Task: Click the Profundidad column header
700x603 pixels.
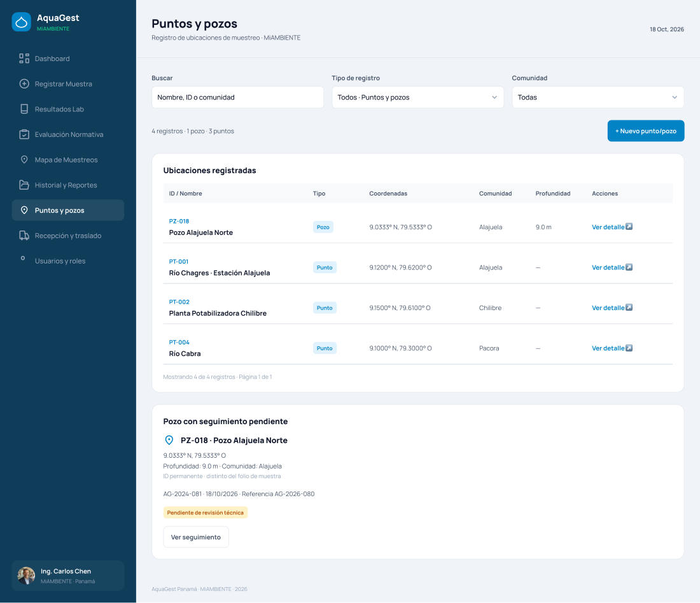Action: (552, 194)
